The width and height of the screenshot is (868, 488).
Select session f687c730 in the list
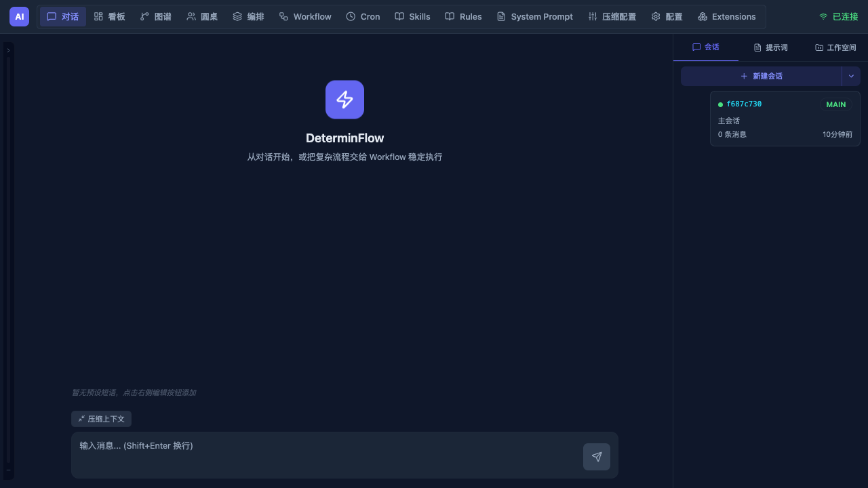[x=785, y=119]
